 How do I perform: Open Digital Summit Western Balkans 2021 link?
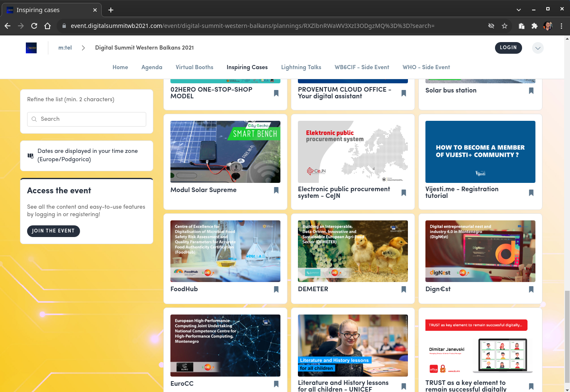[145, 48]
